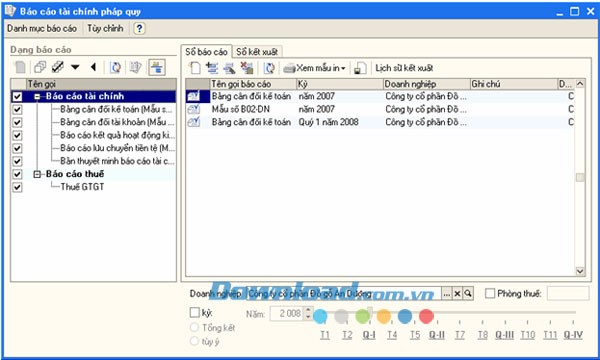
Task: Uncheck Bảng cân đối tài khoản checkbox
Action: (17, 122)
